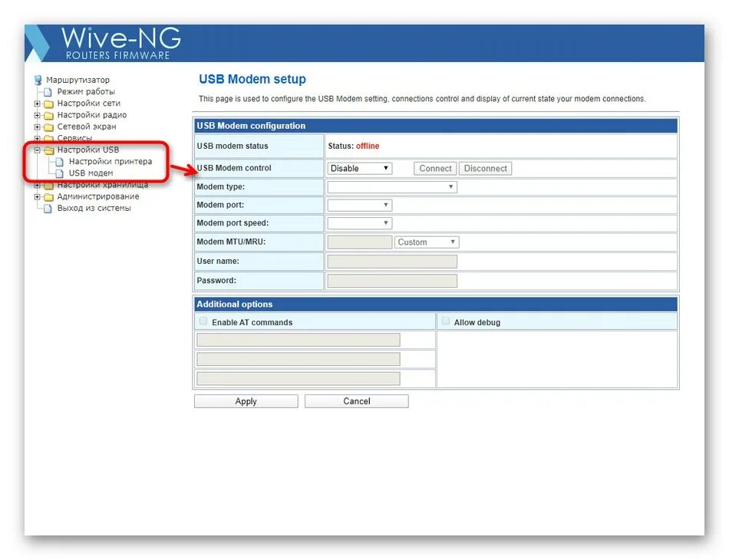Click the folder icon beside Сетевой экран
This screenshot has width=729, height=560.
click(x=49, y=127)
